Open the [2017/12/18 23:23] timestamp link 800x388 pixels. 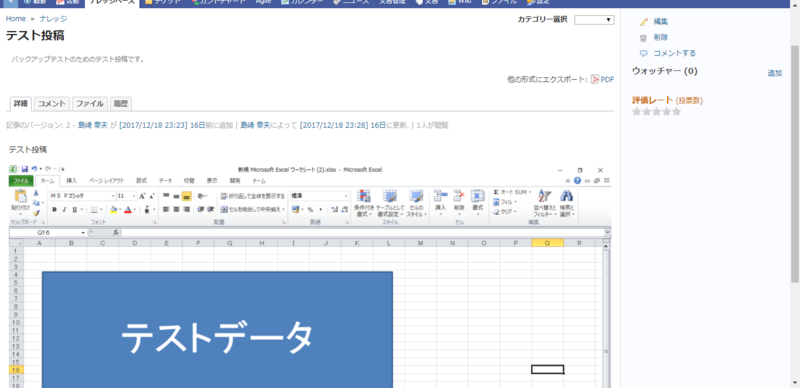154,125
